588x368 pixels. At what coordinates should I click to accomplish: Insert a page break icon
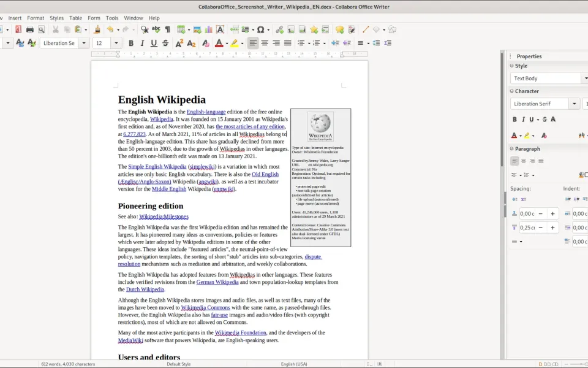pos(235,29)
